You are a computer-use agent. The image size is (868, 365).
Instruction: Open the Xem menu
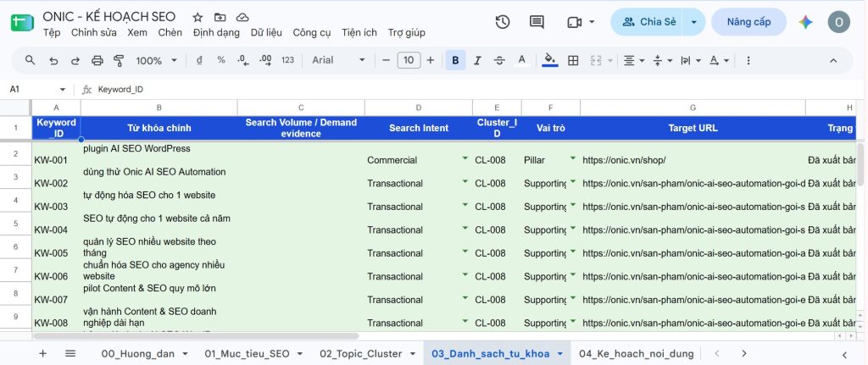137,33
